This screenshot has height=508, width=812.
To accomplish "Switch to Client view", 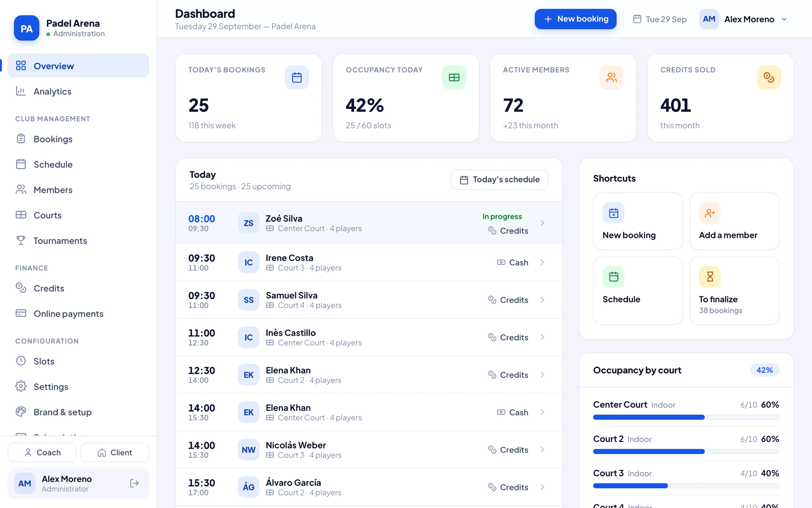I will pyautogui.click(x=115, y=452).
